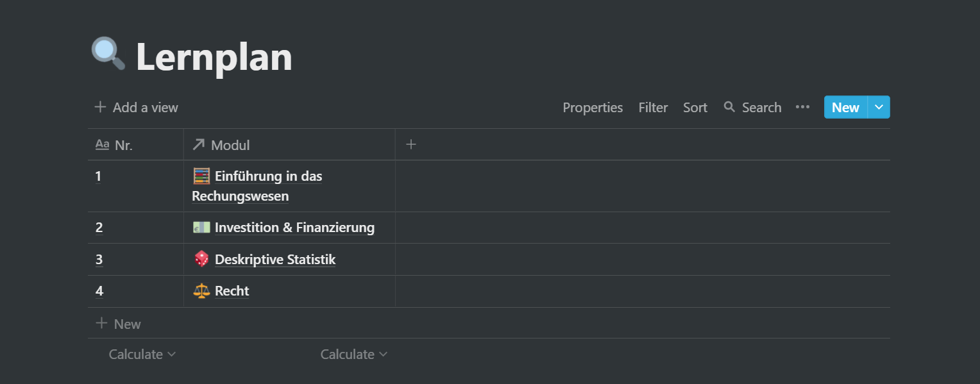Add a new row below table
This screenshot has height=384, width=980.
point(489,324)
